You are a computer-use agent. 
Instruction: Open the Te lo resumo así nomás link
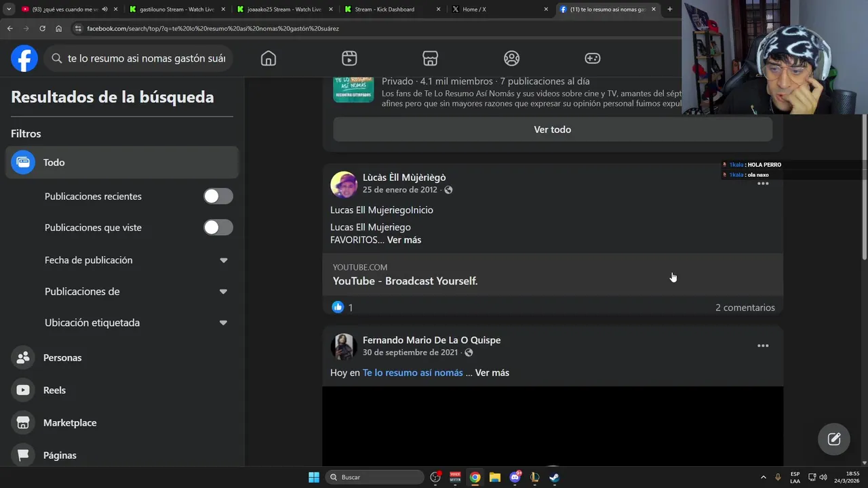click(413, 373)
